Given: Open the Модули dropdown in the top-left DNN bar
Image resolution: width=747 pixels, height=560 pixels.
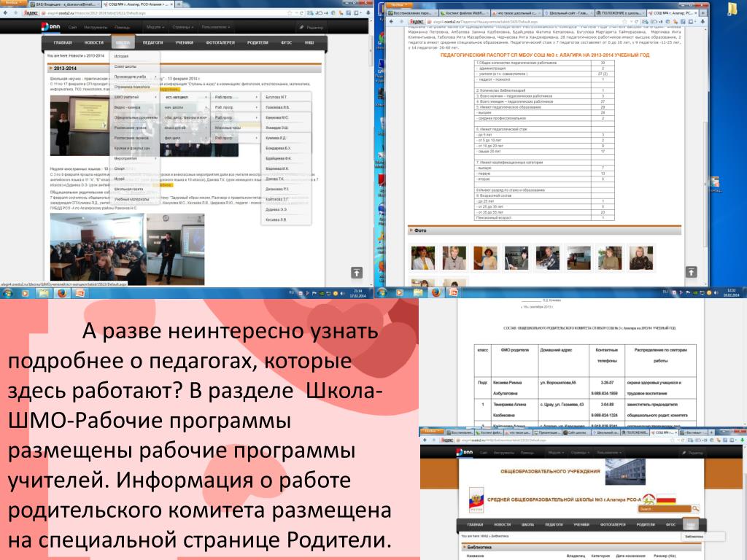Looking at the screenshot, I should [155, 27].
